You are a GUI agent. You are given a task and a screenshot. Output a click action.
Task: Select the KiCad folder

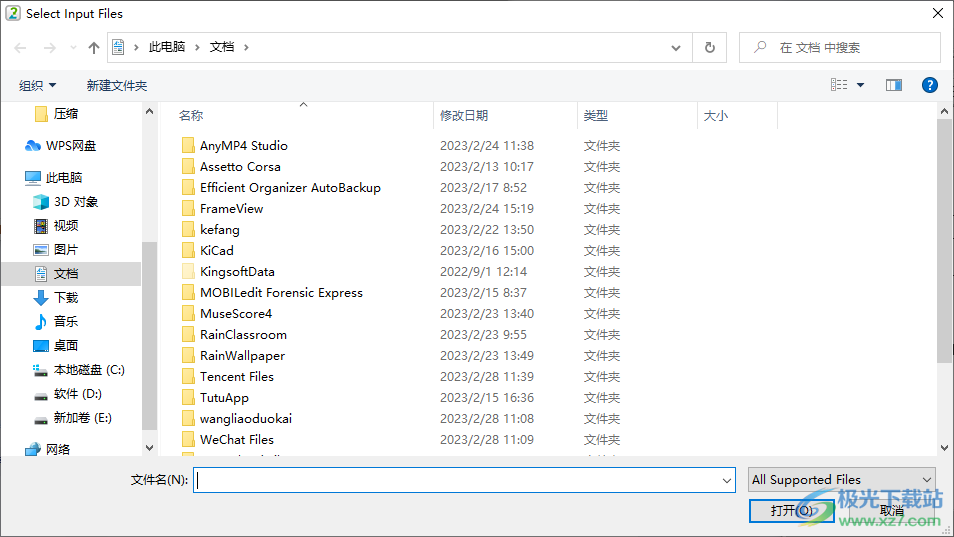tap(217, 251)
